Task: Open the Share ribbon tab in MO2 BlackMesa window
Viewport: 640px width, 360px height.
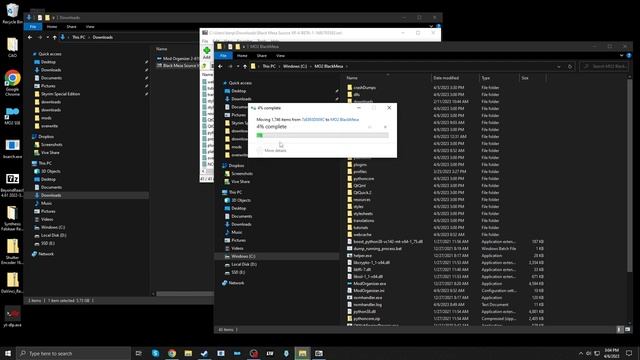Action: click(262, 56)
